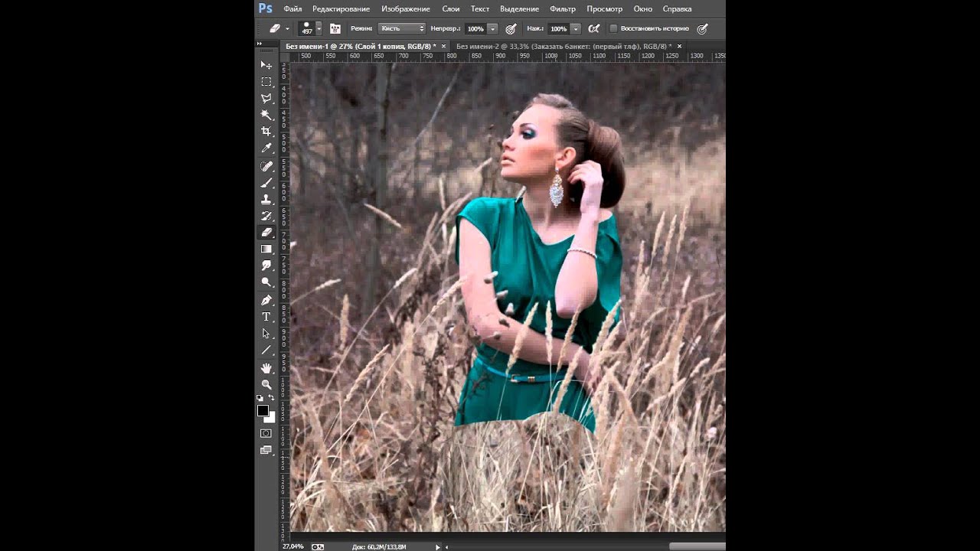Image resolution: width=980 pixels, height=551 pixels.
Task: Select the Eraser tool in the toolbox
Action: pyautogui.click(x=266, y=233)
